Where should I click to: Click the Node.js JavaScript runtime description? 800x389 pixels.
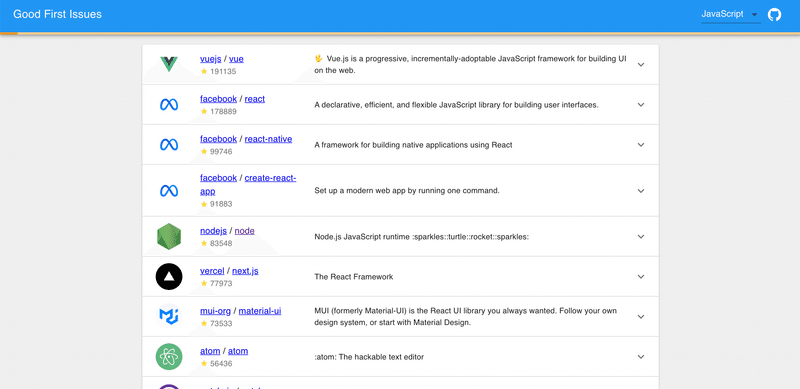coord(421,237)
